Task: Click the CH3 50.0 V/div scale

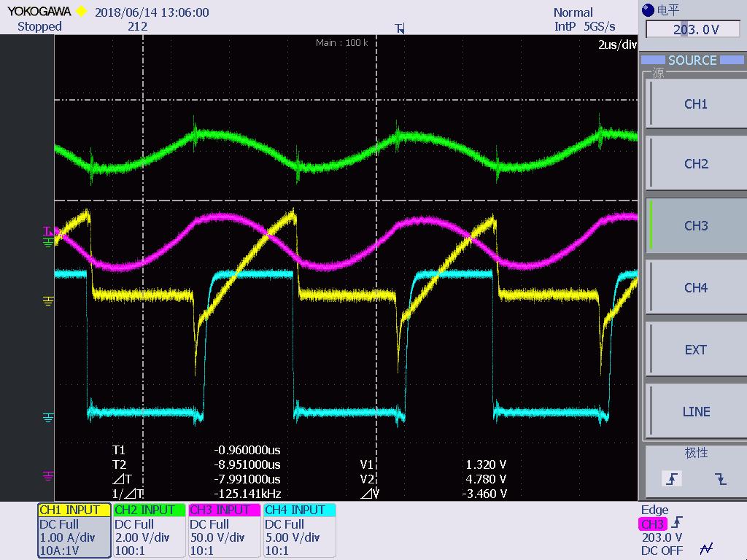Action: [x=217, y=537]
